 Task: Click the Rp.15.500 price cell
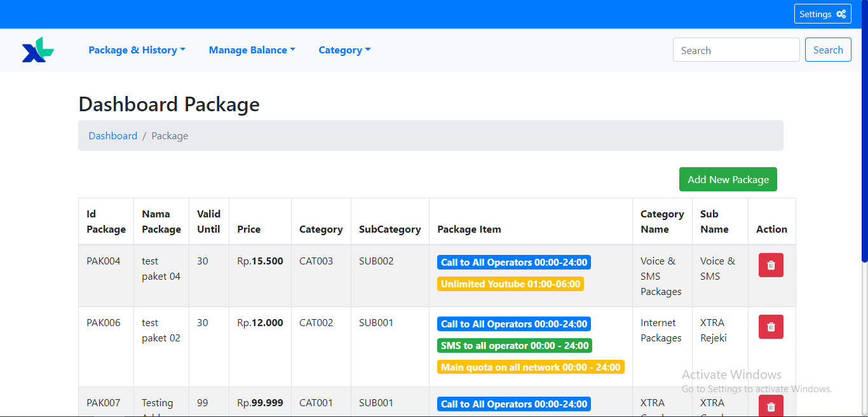click(x=261, y=276)
